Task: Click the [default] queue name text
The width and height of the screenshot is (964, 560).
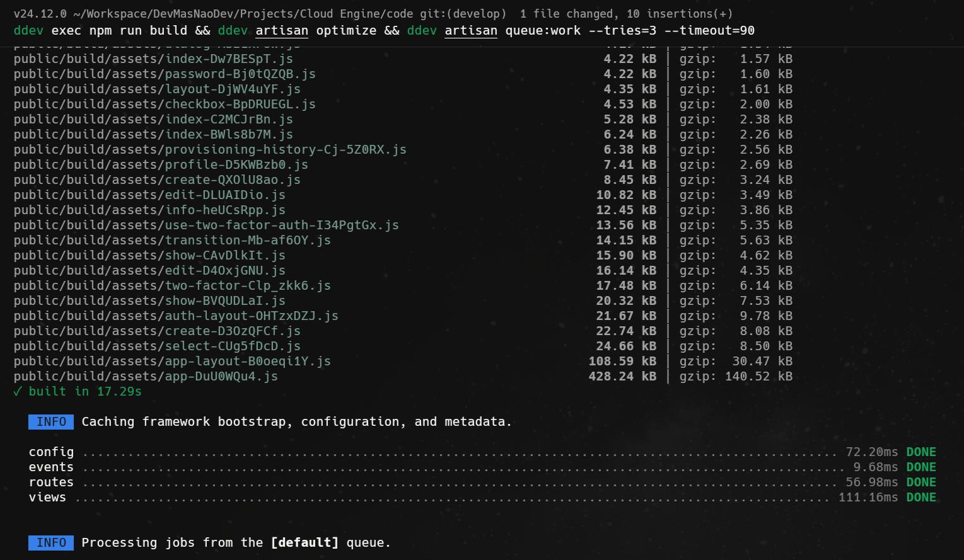Action: [305, 542]
